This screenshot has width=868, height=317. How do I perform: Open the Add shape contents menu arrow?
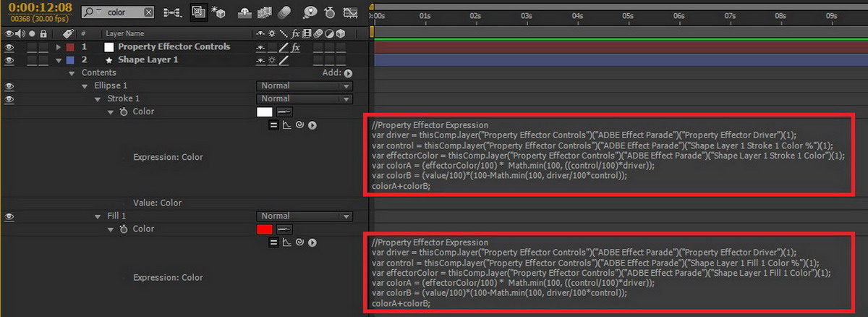pos(348,73)
